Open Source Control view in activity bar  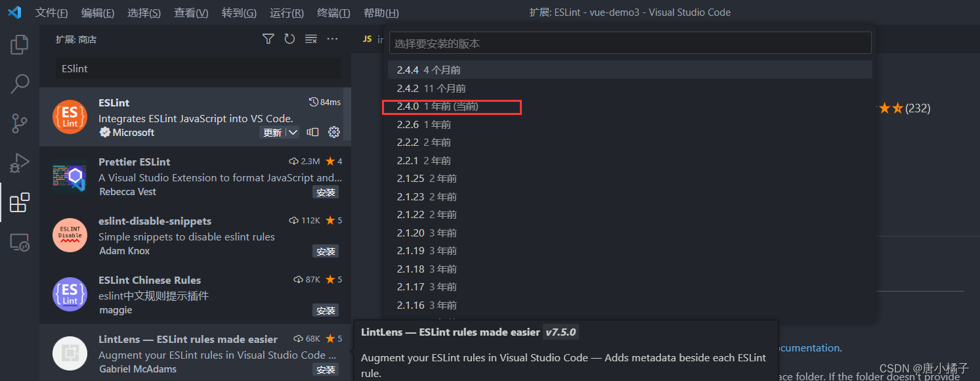(x=19, y=123)
